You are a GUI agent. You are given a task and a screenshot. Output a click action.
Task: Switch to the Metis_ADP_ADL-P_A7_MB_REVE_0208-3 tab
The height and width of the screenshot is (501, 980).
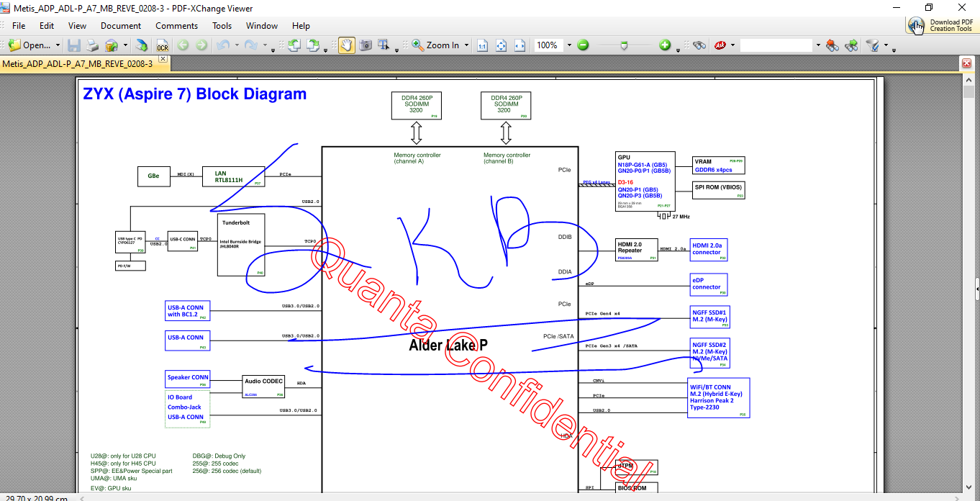78,63
